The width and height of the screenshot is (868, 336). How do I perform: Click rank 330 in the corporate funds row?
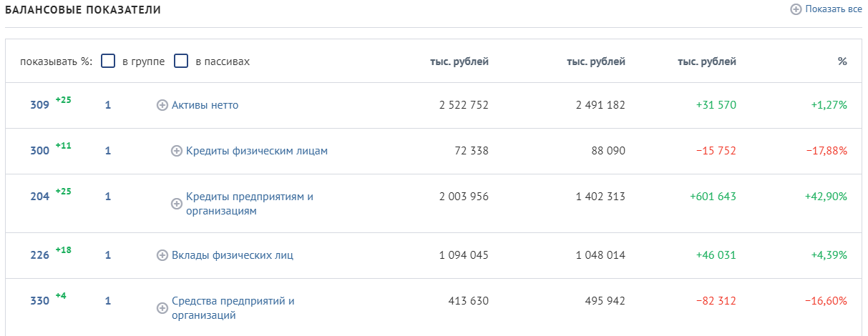pyautogui.click(x=39, y=301)
